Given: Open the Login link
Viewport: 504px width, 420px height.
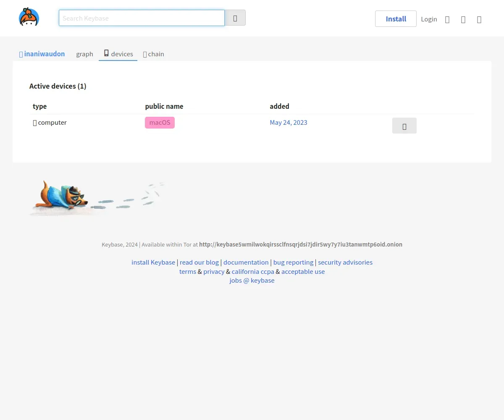Looking at the screenshot, I should point(429,19).
